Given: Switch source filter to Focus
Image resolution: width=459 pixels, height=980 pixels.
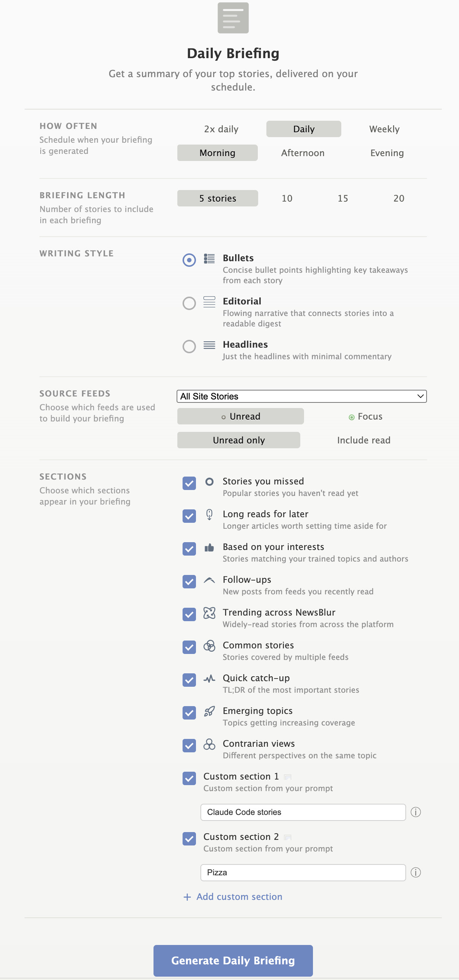Looking at the screenshot, I should [365, 417].
